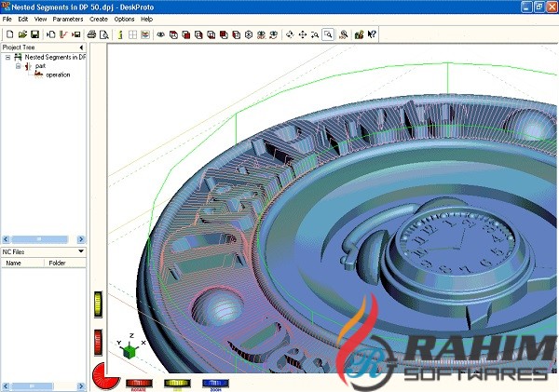559x392 pixels.
Task: Click the operation toolpath icon in the tree
Action: (x=38, y=74)
